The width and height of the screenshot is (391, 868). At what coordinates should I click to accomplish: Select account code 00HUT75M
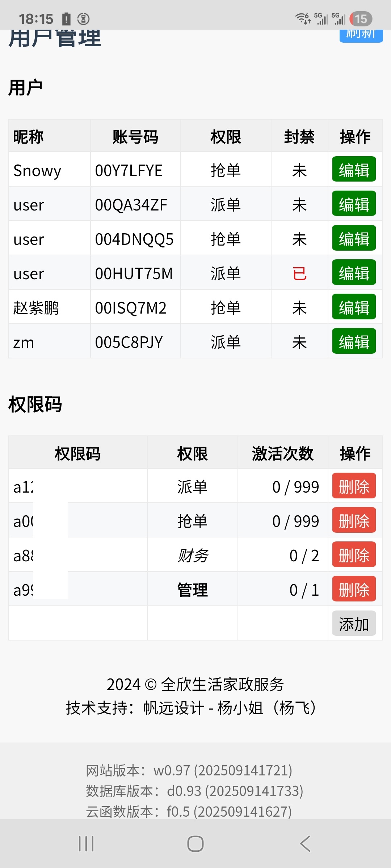(134, 273)
